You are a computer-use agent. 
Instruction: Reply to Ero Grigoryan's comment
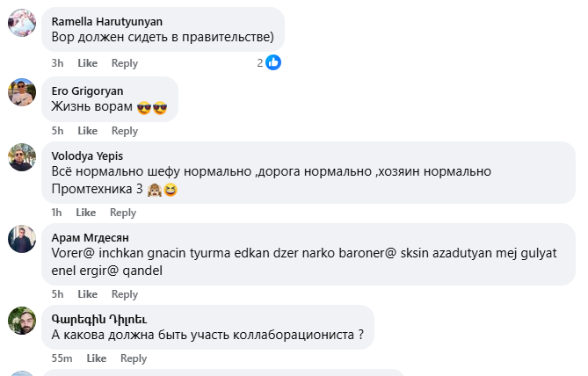point(125,131)
